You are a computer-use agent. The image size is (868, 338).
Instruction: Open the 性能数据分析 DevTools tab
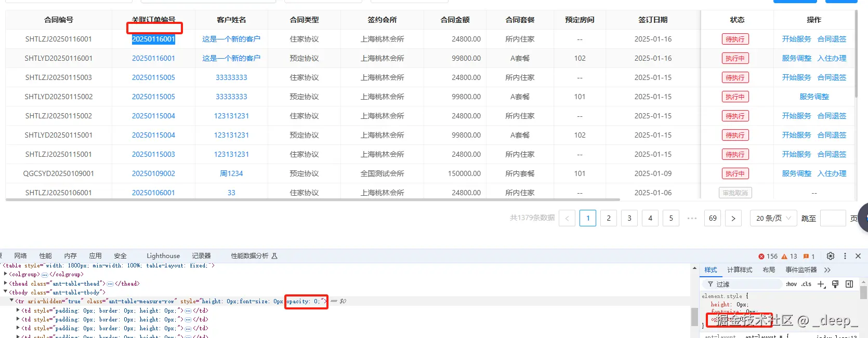point(254,256)
